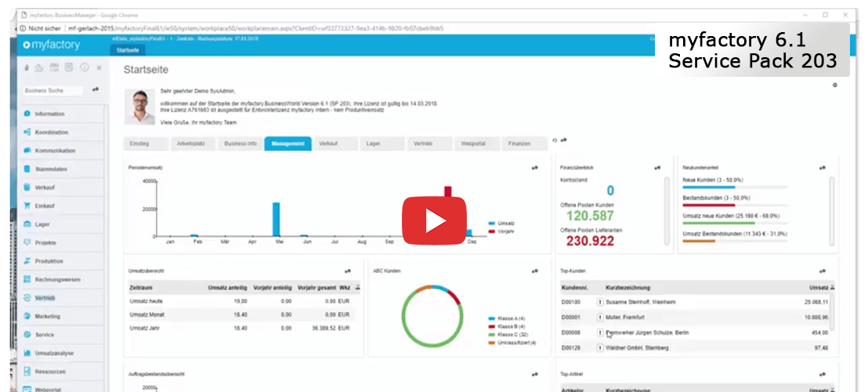The width and height of the screenshot is (868, 392).
Task: Select the Startseite tab in blue header
Action: (x=128, y=50)
